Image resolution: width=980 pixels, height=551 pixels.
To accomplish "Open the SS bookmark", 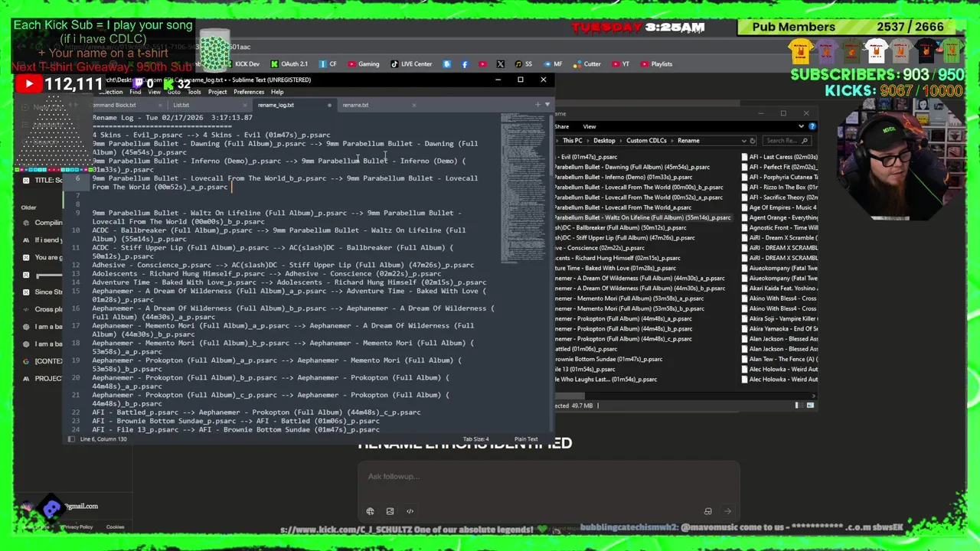I will 523,64.
